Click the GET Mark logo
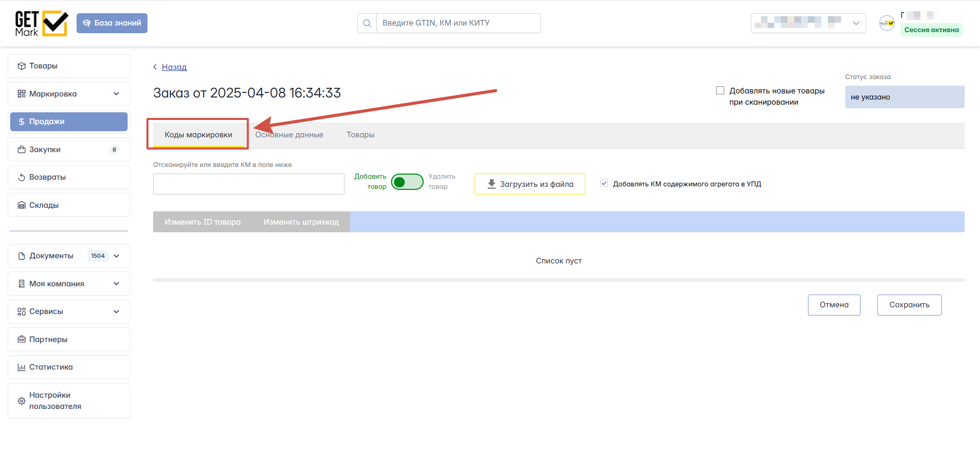This screenshot has width=980, height=462. [x=41, y=23]
